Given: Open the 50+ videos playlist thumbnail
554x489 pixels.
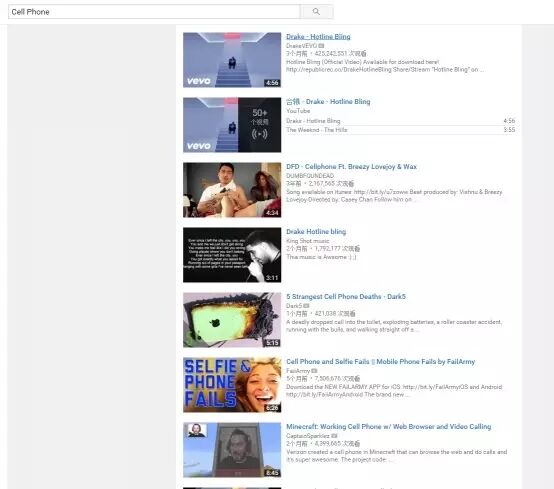Looking at the screenshot, I should [232, 125].
